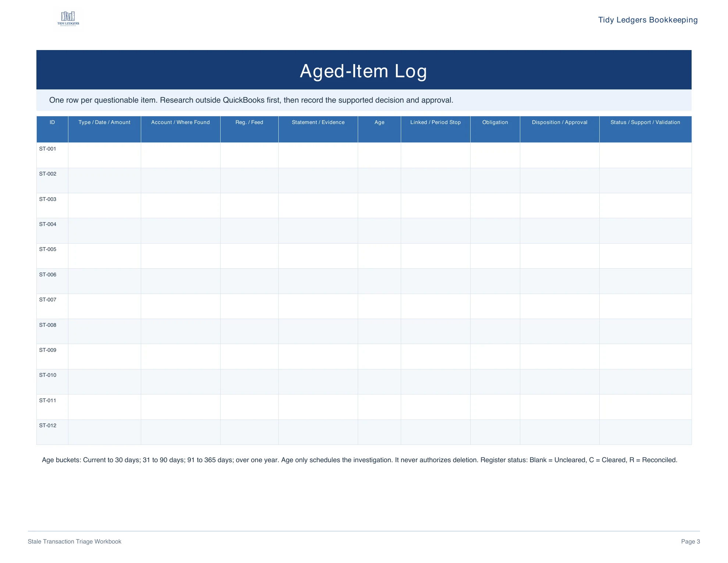Select the ST-002 row ID
Image resolution: width=728 pixels, height=563 pixels.
(x=48, y=174)
